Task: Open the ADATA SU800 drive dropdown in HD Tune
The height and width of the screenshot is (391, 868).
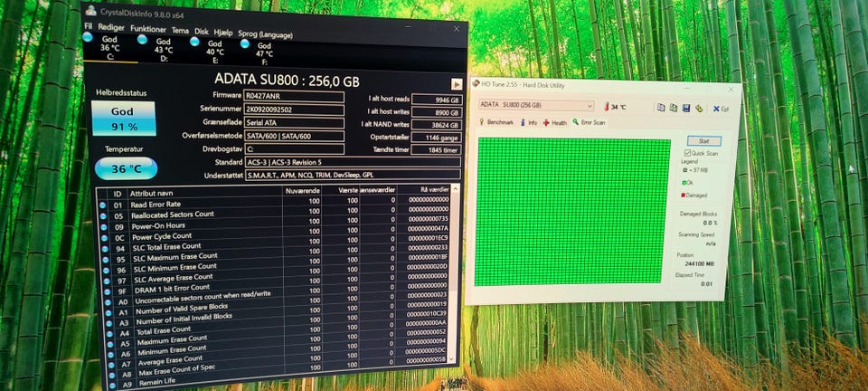Action: (536, 105)
